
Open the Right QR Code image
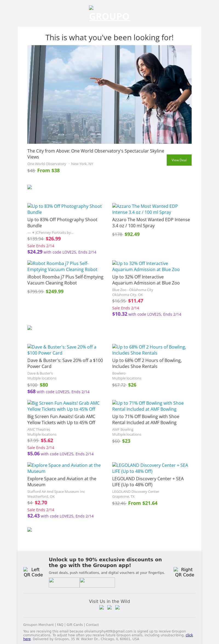pyautogui.click(x=185, y=572)
